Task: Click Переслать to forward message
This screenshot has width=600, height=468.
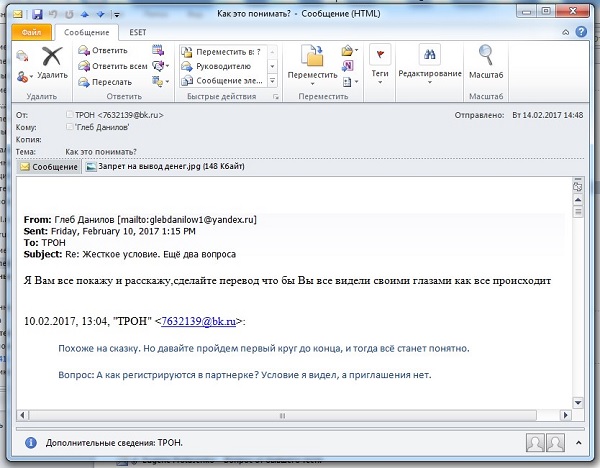Action: (105, 82)
